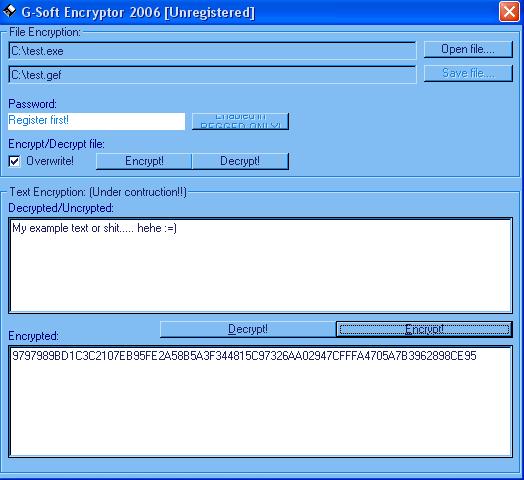Image resolution: width=524 pixels, height=480 pixels.
Task: Click inside the Decrypted/Uncrypted text area
Action: pos(260,265)
